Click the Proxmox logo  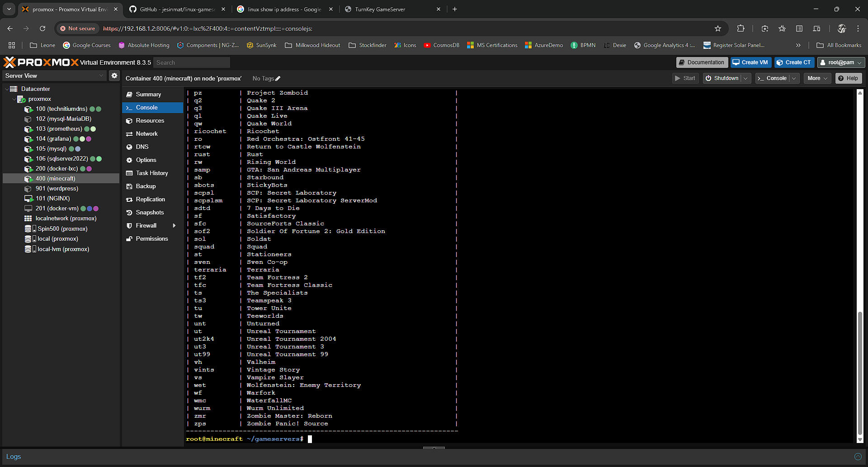coord(41,62)
